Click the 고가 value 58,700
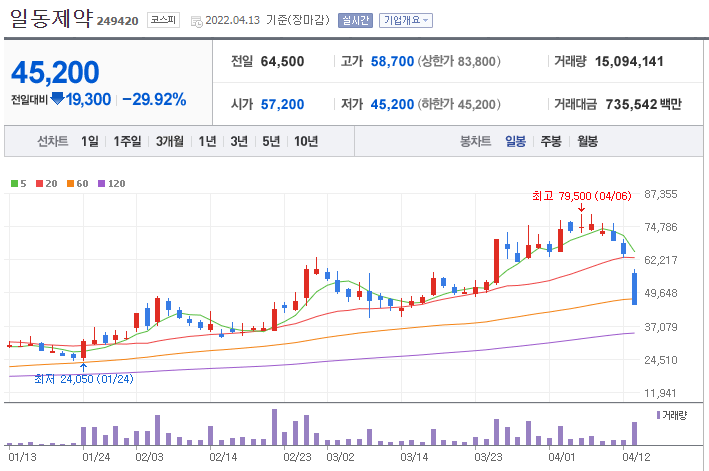The image size is (709, 471). pos(392,61)
